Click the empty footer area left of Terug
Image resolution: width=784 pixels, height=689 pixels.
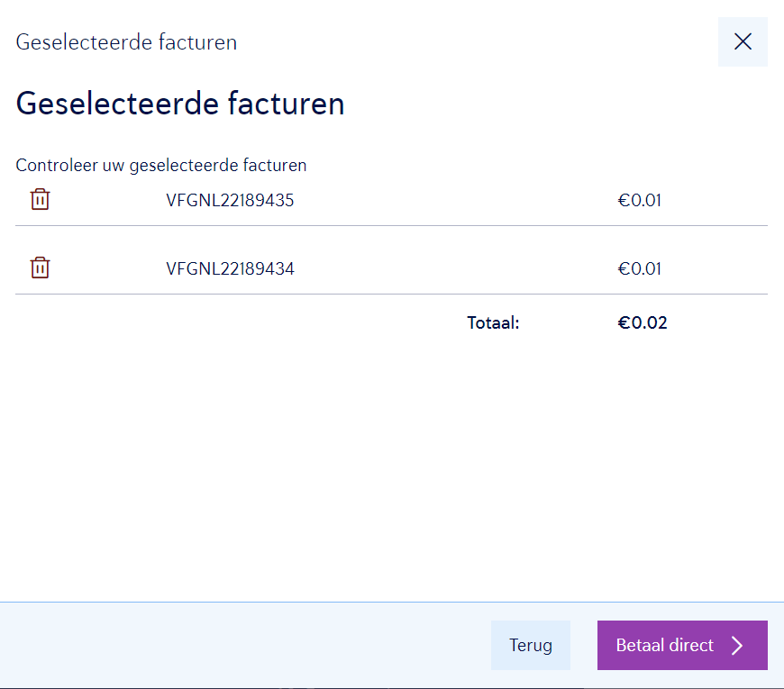click(x=243, y=645)
